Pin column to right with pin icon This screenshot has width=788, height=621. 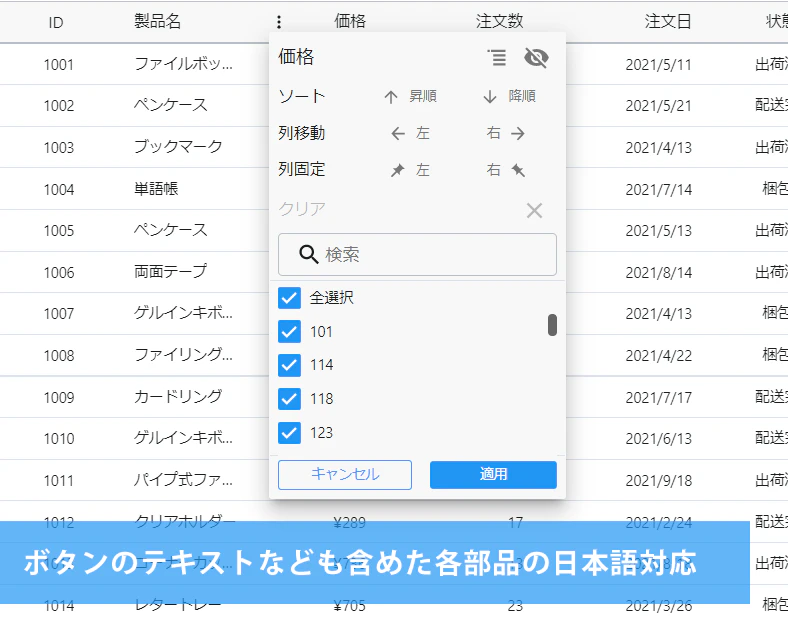pos(518,170)
